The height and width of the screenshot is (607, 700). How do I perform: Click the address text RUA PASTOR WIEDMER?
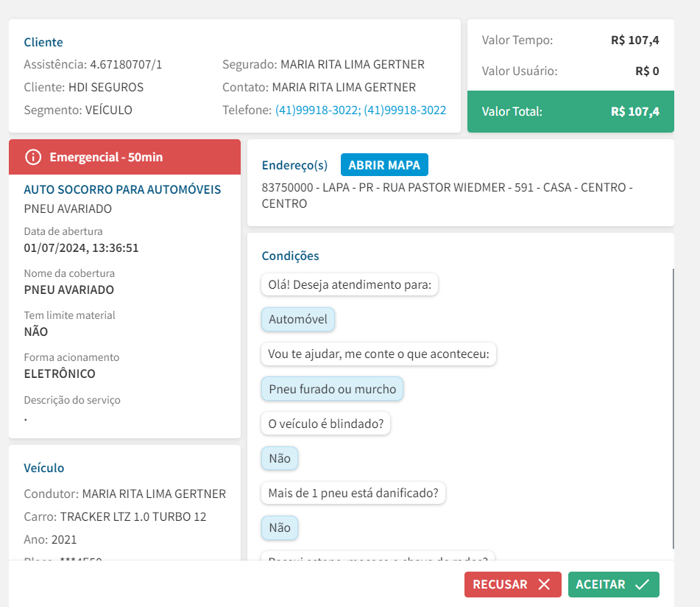[x=444, y=188]
